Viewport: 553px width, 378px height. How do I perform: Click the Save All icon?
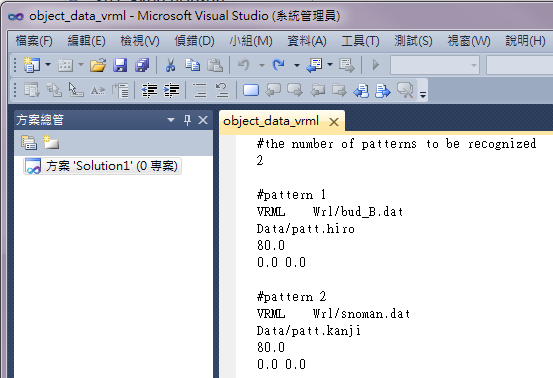point(142,65)
